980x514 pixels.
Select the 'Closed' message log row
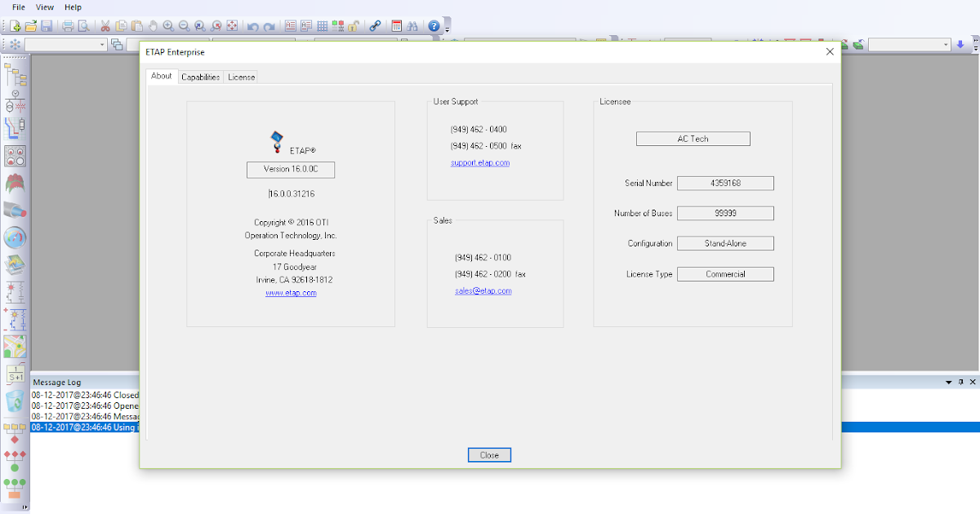pyautogui.click(x=85, y=395)
